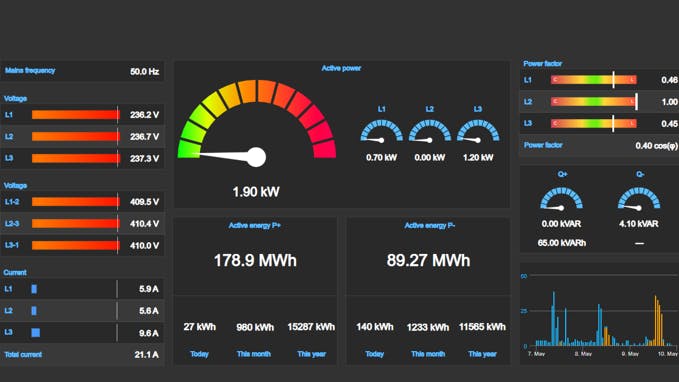Screen dimensions: 679x382
Task: Click the Voltage heading above the L1-2 row
Action: click(x=16, y=185)
